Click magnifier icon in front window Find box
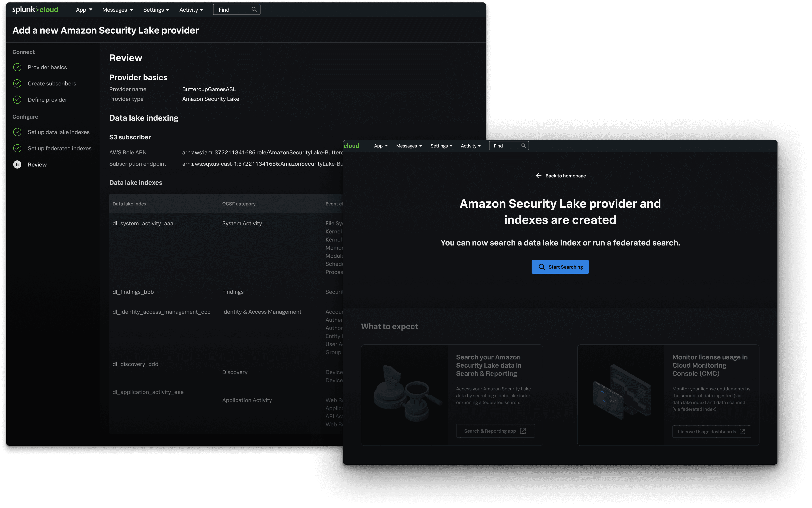The width and height of the screenshot is (812, 508). click(x=523, y=145)
